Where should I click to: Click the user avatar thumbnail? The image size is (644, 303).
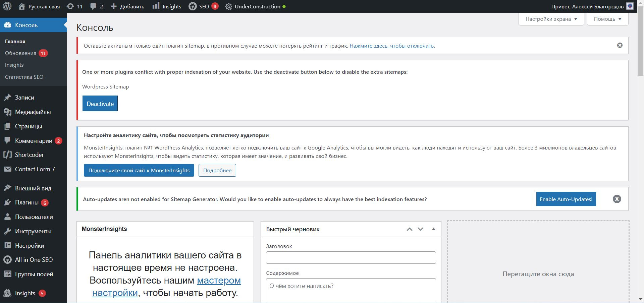tap(630, 6)
